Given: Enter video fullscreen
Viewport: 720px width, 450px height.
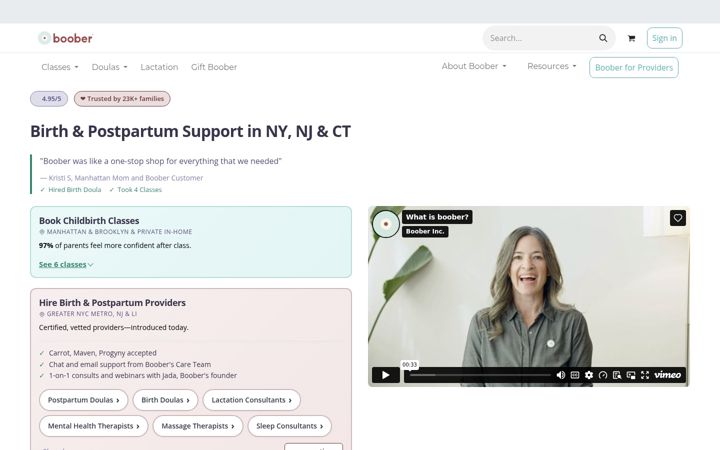Looking at the screenshot, I should click(645, 375).
